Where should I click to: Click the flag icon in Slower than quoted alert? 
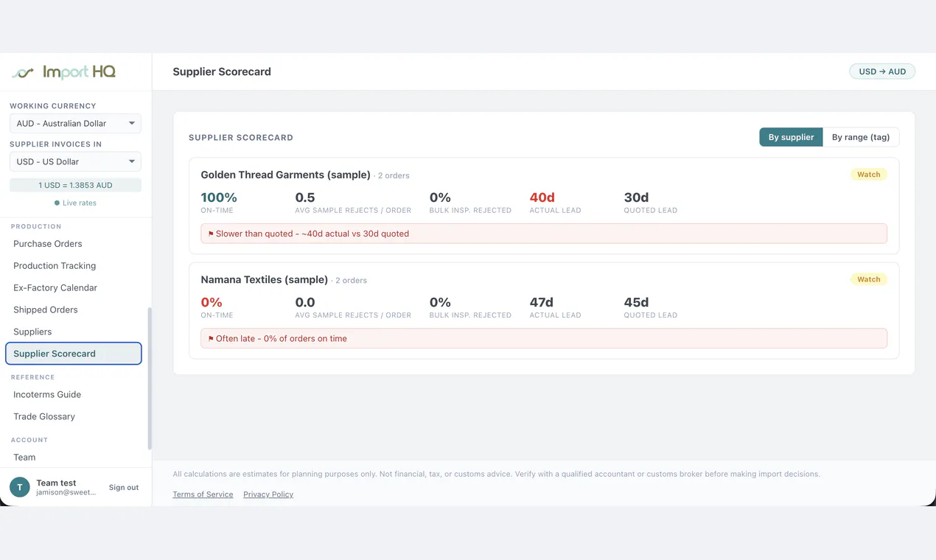click(211, 234)
